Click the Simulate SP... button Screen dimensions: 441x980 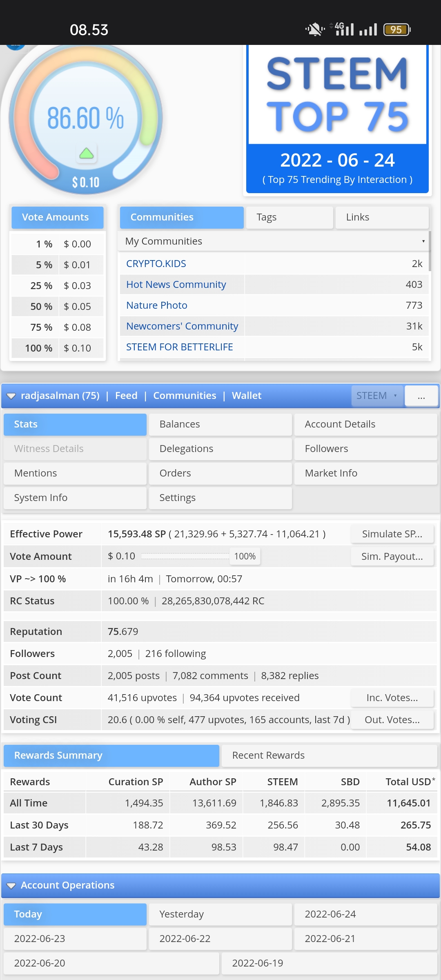392,534
